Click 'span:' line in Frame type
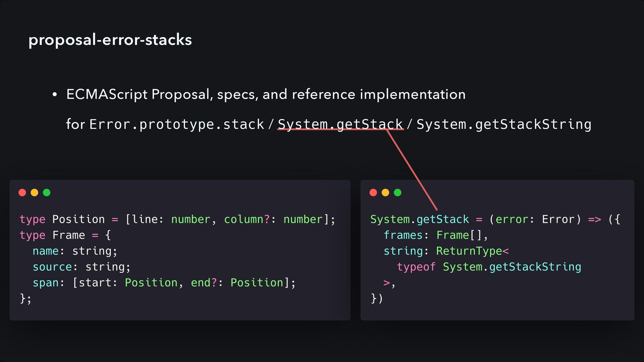 coord(164,283)
